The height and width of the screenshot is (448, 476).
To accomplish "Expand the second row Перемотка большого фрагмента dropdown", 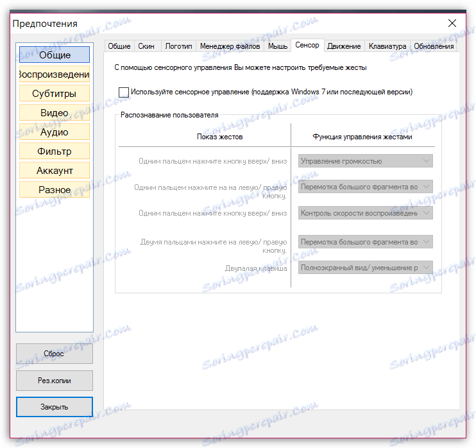I will [366, 187].
